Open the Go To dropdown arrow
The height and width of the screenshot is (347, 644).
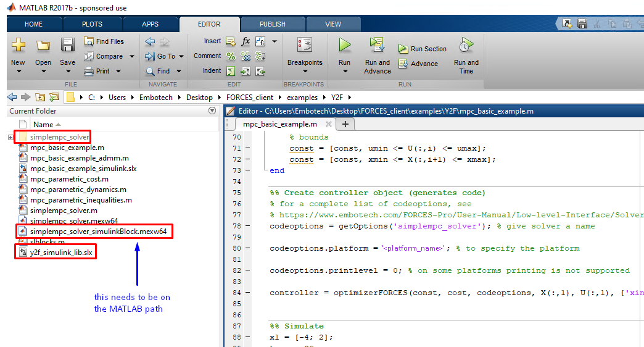tap(181, 56)
